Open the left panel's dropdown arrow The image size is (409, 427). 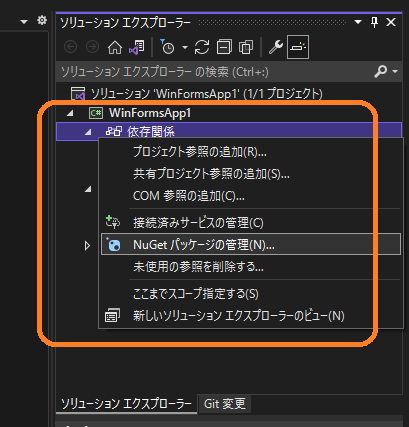pyautogui.click(x=24, y=22)
